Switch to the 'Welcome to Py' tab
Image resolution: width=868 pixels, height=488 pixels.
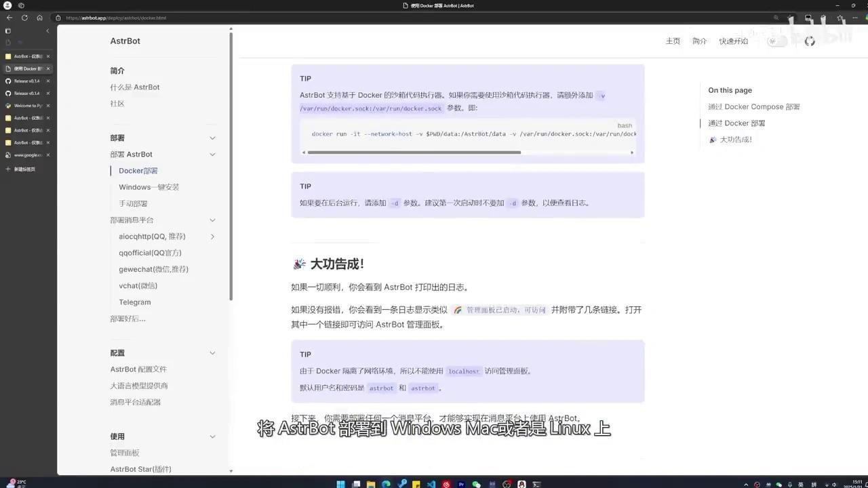coord(27,106)
